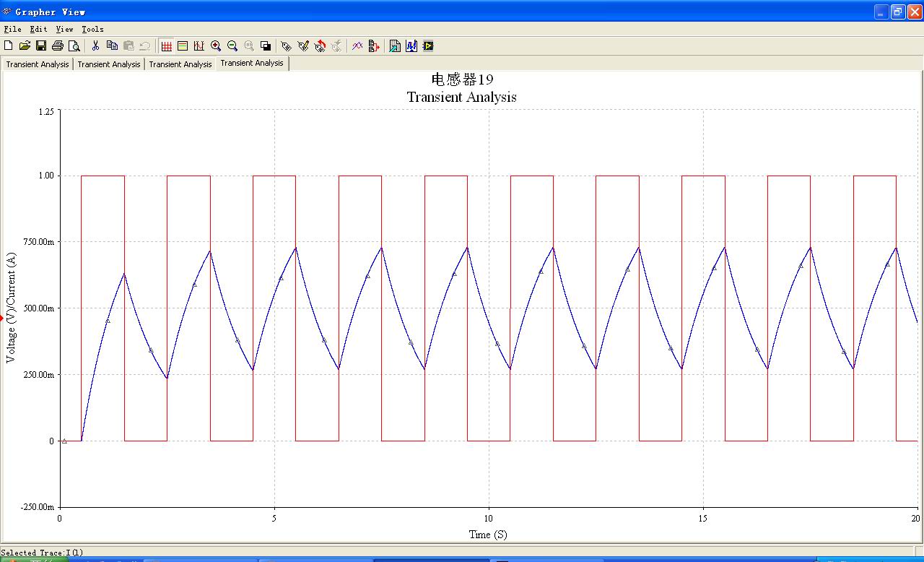924x562 pixels.
Task: Toggle the Show Cursors button
Action: (199, 46)
